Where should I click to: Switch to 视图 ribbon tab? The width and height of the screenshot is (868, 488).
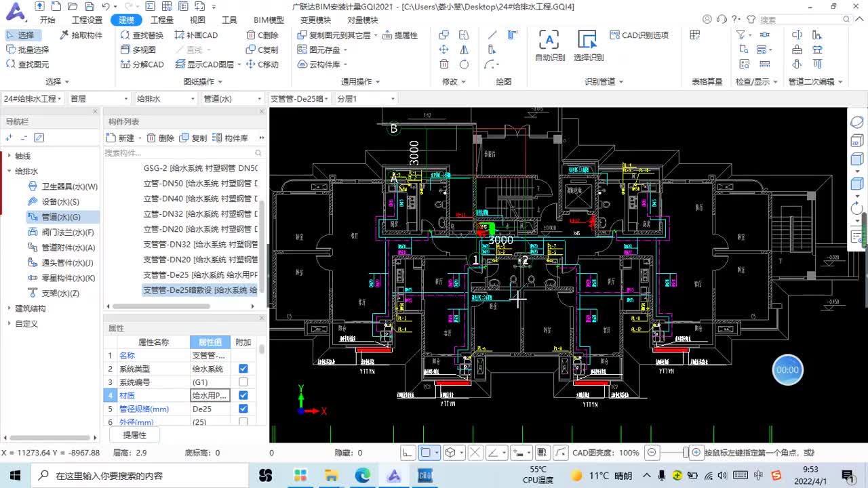pyautogui.click(x=197, y=20)
